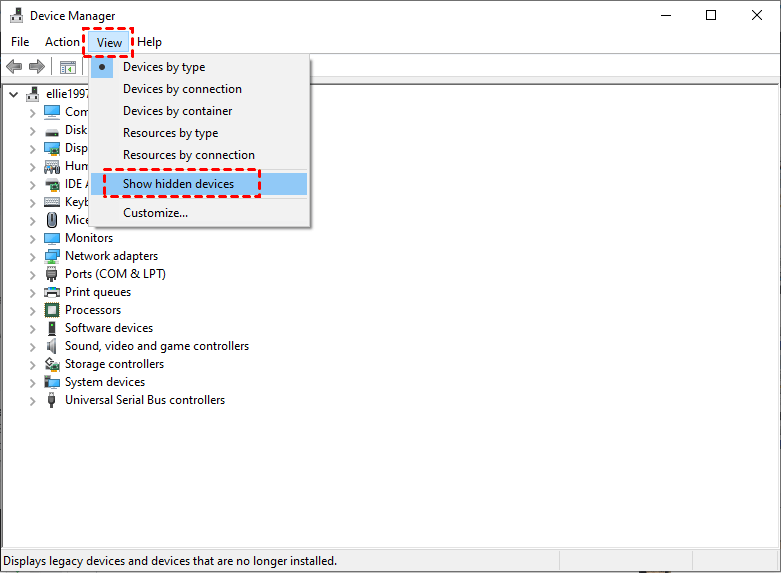Viewport: 781px width, 573px height.
Task: Expand the IDE controllers category
Action: (33, 185)
